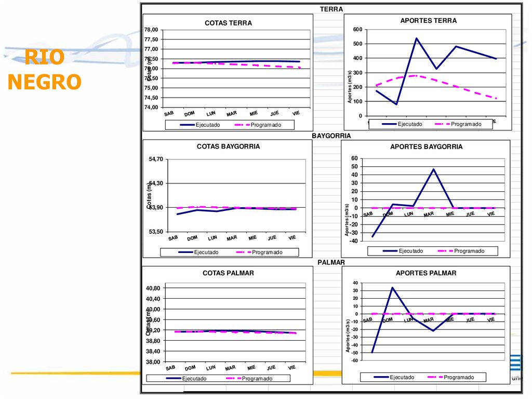This screenshot has width=532, height=399.
Task: Select Ejecutado legend entry in Cotas Palmar
Action: tap(187, 379)
